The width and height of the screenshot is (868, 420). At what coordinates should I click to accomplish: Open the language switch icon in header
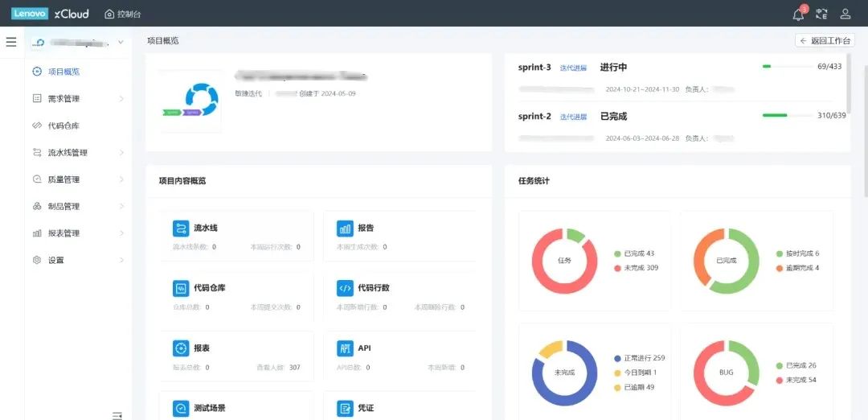click(822, 14)
